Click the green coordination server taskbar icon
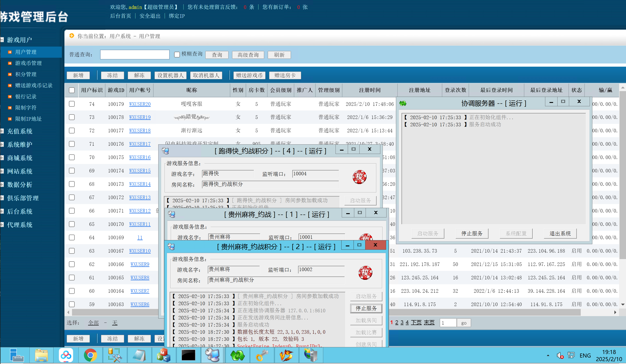Screen dimensions: 626x364 (x=237, y=355)
